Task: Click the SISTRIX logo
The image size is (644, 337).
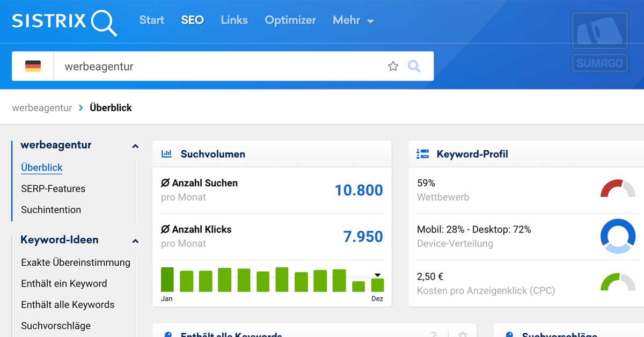Action: click(x=64, y=22)
